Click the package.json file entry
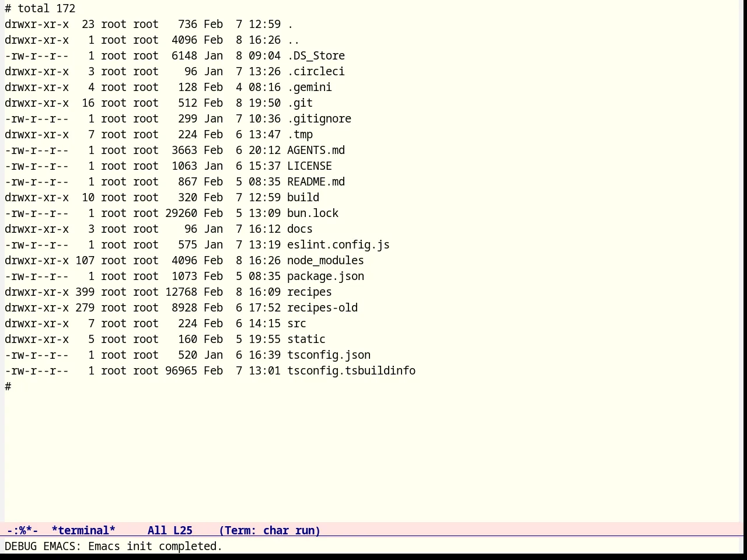The image size is (747, 560). [325, 276]
